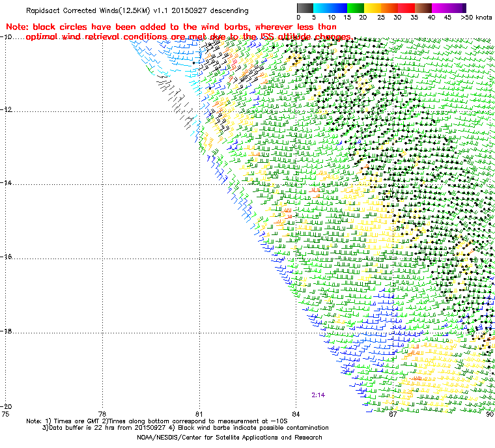This screenshot has width=495, height=448.
Task: Click legend tick label '40'
Action: (x=431, y=18)
